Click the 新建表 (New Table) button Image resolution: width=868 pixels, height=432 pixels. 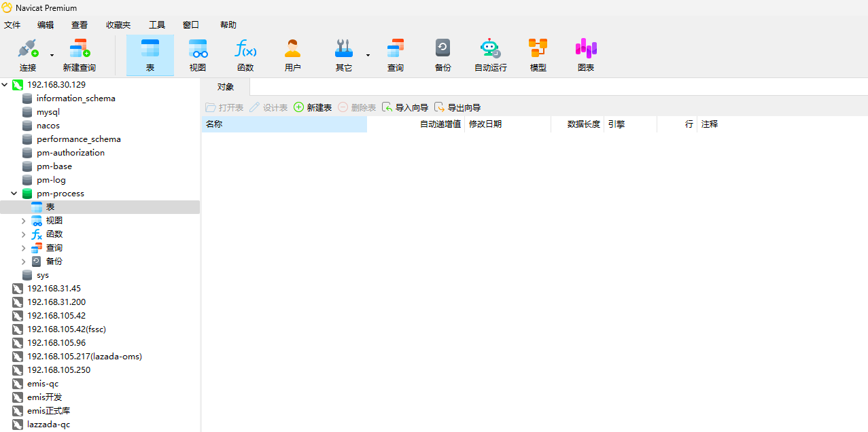[x=313, y=107]
